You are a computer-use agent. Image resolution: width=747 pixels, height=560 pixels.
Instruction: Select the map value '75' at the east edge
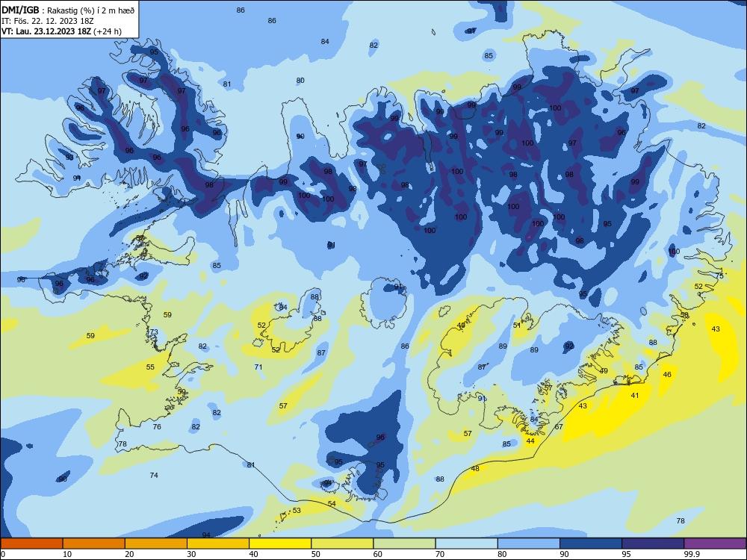tap(719, 276)
